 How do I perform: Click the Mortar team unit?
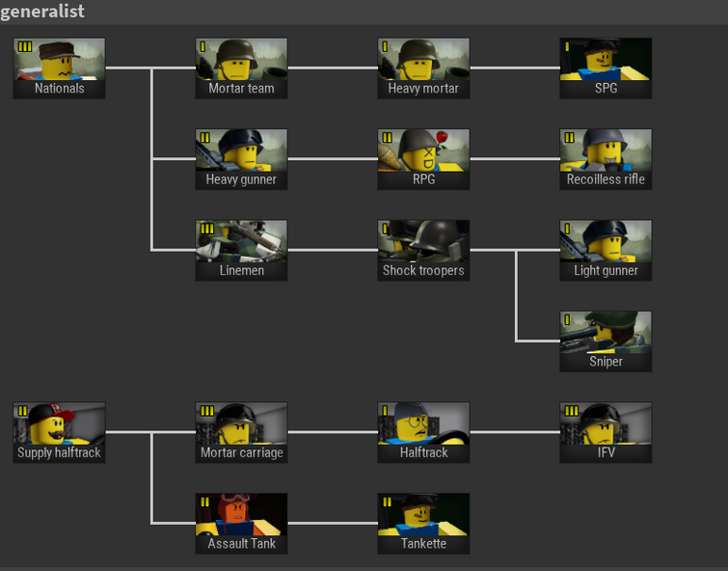[241, 68]
